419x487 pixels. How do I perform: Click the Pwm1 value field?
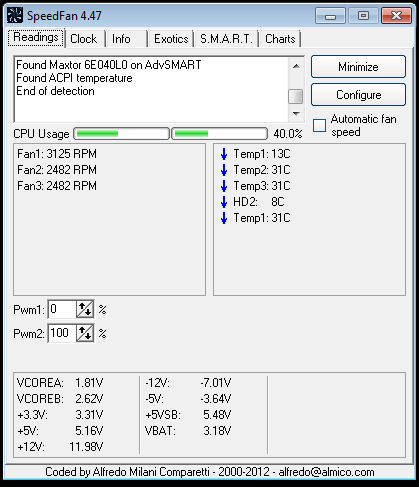[62, 309]
